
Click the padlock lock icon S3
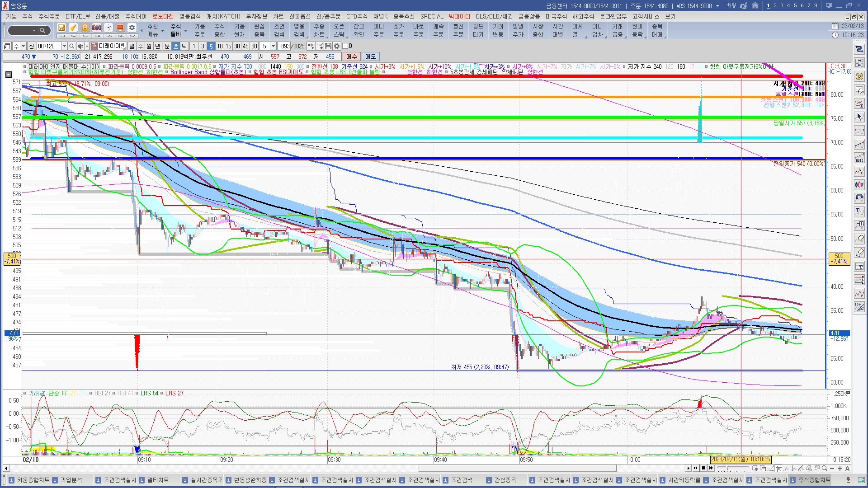pyautogui.click(x=85, y=28)
